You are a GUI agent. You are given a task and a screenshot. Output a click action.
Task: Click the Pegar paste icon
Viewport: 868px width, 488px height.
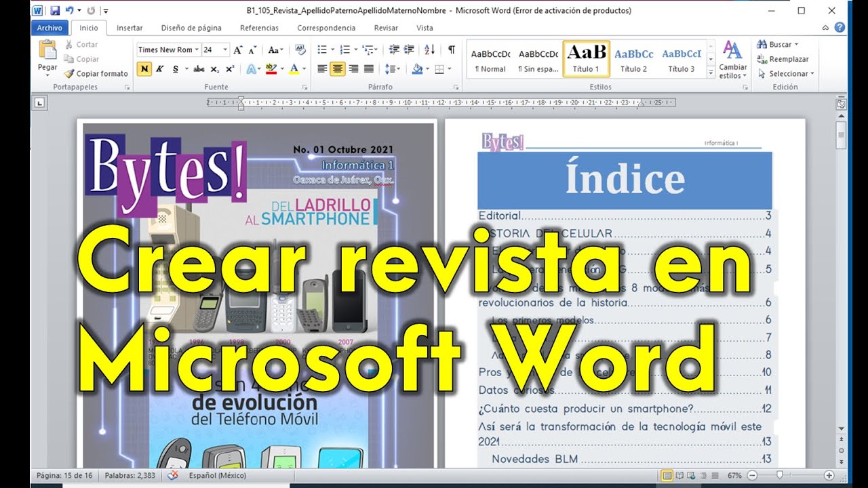(47, 50)
